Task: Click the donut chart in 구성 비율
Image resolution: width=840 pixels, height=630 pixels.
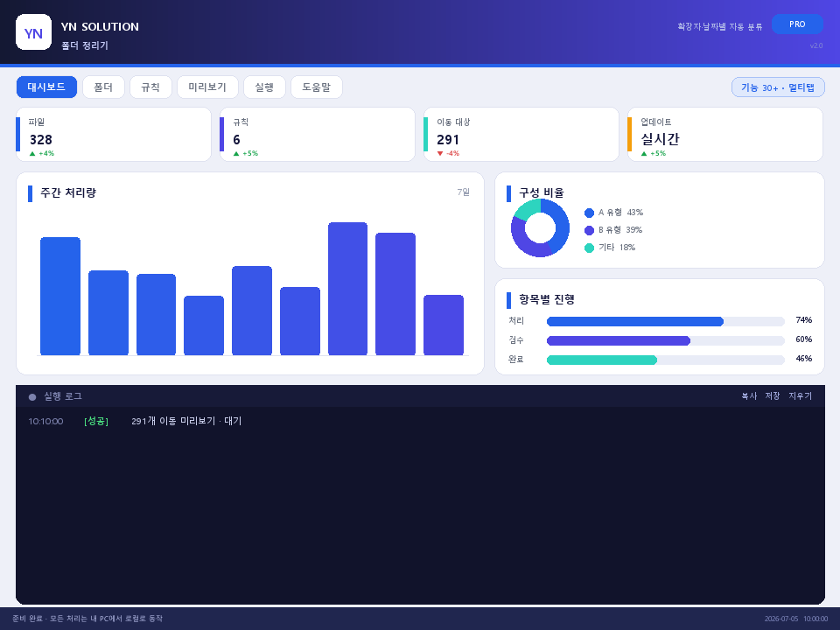Action: (x=540, y=227)
